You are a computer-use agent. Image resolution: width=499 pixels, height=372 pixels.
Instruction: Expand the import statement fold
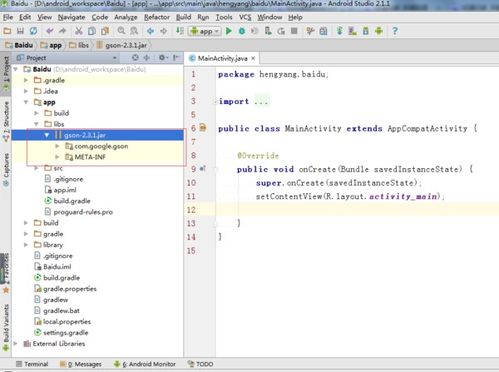(216, 102)
